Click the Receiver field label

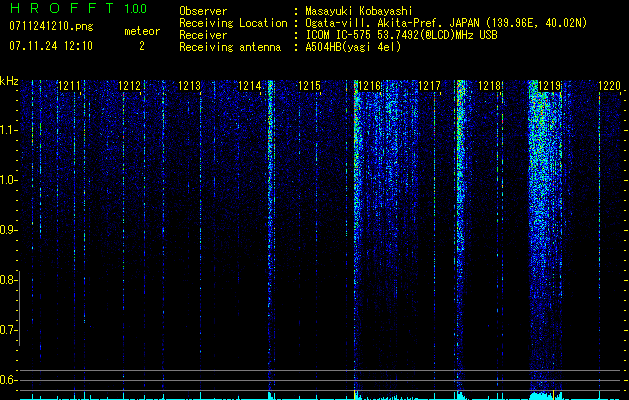pos(203,35)
